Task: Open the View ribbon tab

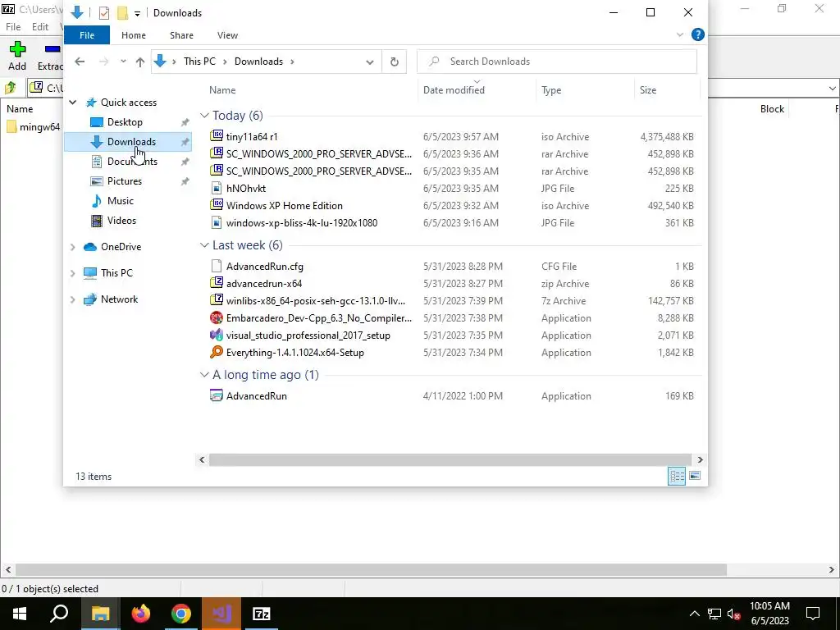Action: (227, 35)
